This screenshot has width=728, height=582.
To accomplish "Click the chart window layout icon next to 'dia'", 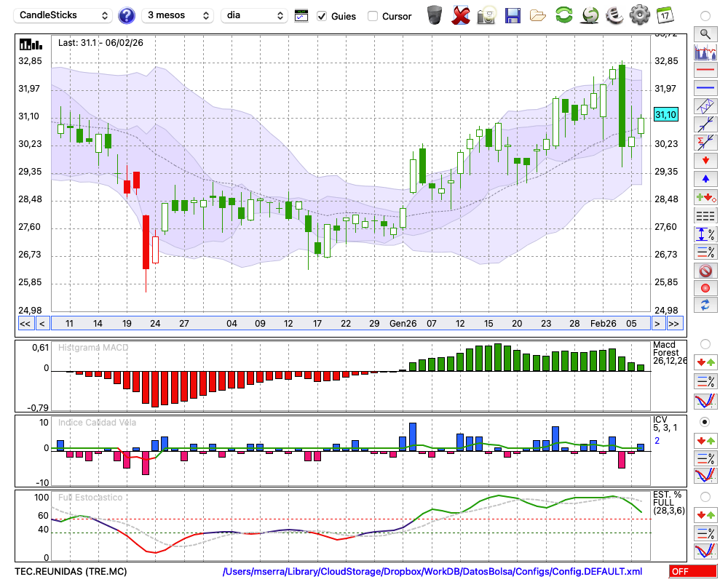I will (x=301, y=16).
